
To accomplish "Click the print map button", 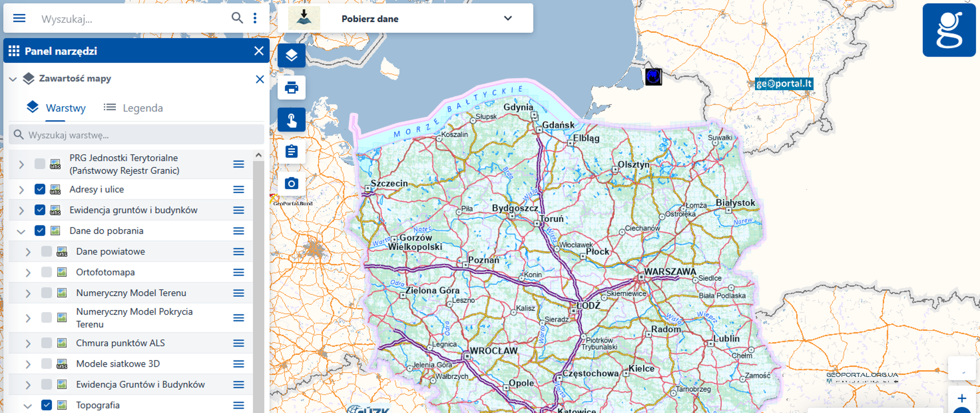I will pyautogui.click(x=291, y=88).
